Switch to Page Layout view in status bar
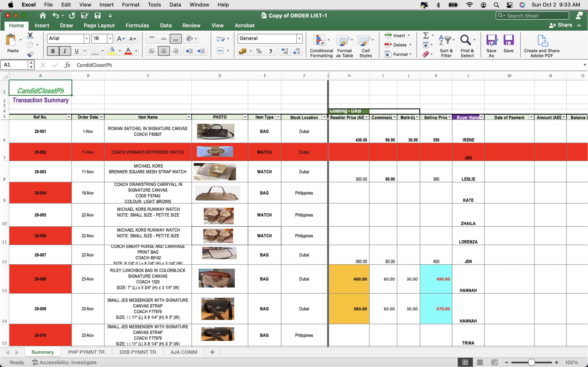The width and height of the screenshot is (588, 367). point(480,362)
